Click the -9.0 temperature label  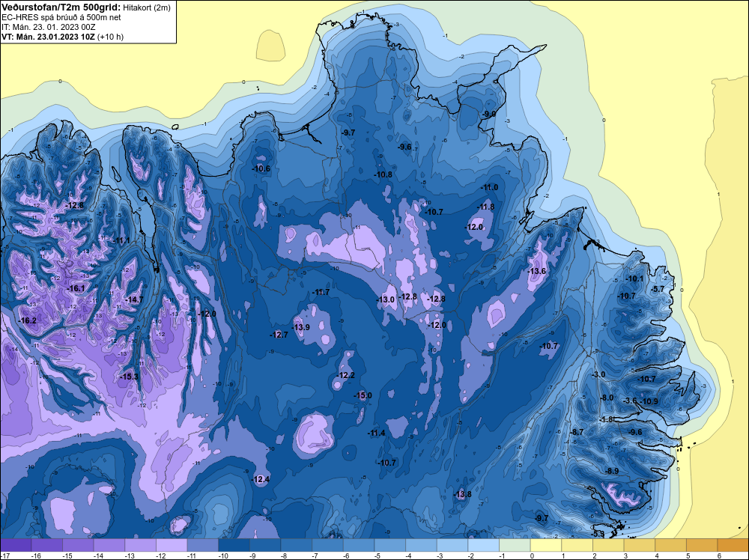488,114
